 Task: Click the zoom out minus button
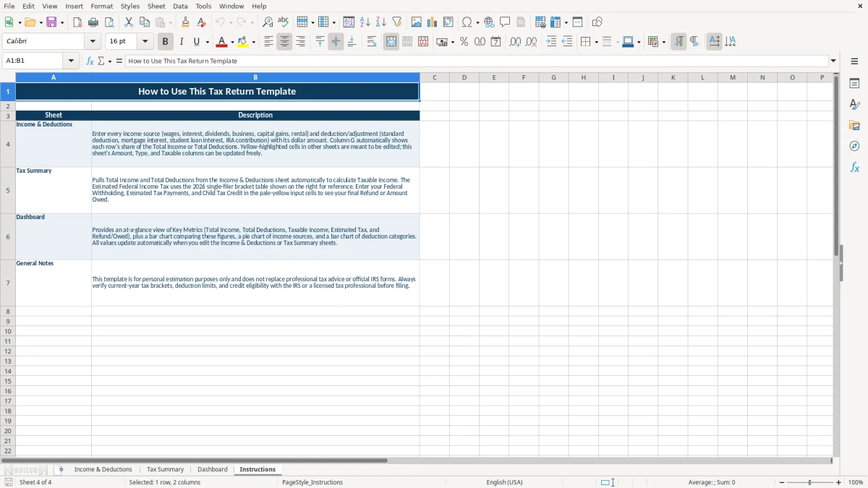(x=782, y=482)
